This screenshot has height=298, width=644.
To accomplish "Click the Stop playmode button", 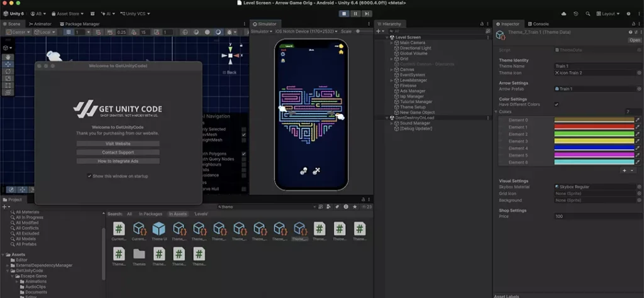I will coord(344,14).
